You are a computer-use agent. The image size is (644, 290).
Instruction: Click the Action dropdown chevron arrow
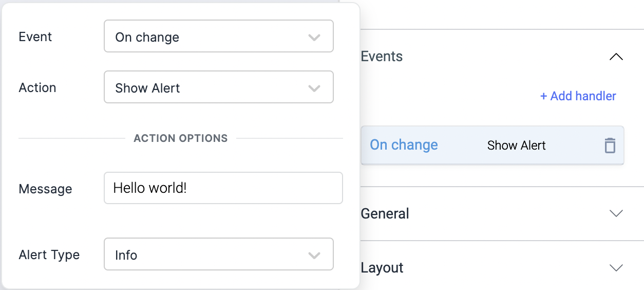pyautogui.click(x=314, y=88)
